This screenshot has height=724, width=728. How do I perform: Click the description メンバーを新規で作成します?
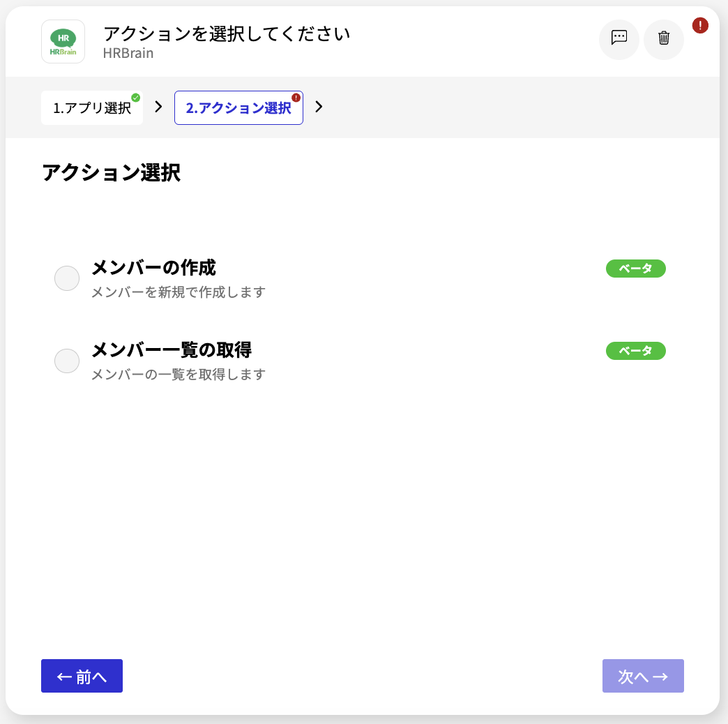tap(179, 292)
